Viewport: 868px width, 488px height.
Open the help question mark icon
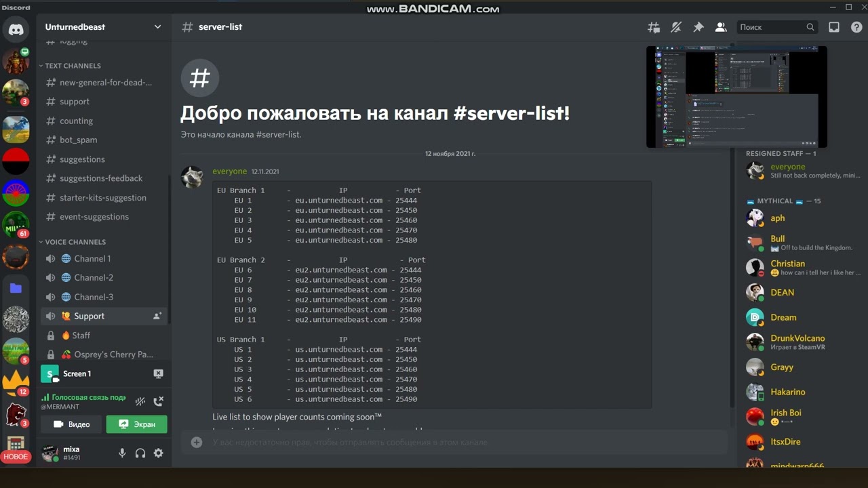856,27
